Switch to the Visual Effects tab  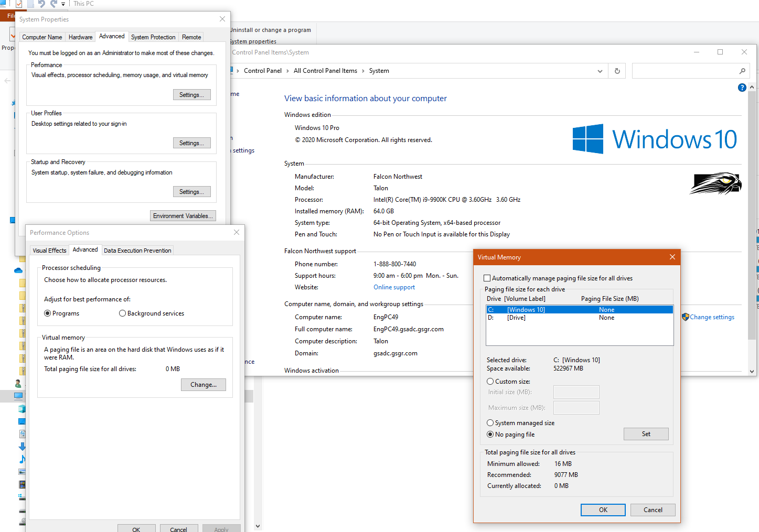(x=50, y=251)
